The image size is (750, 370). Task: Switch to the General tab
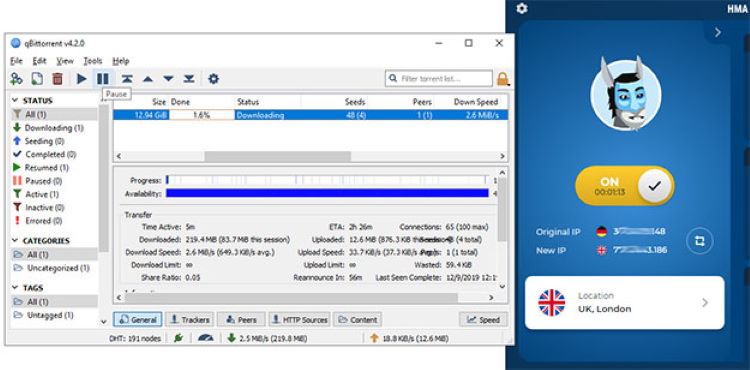138,320
